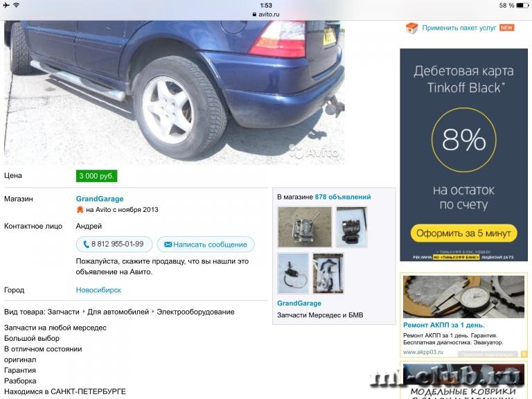Click the Написать сообщение button
The height and width of the screenshot is (399, 532).
(206, 245)
